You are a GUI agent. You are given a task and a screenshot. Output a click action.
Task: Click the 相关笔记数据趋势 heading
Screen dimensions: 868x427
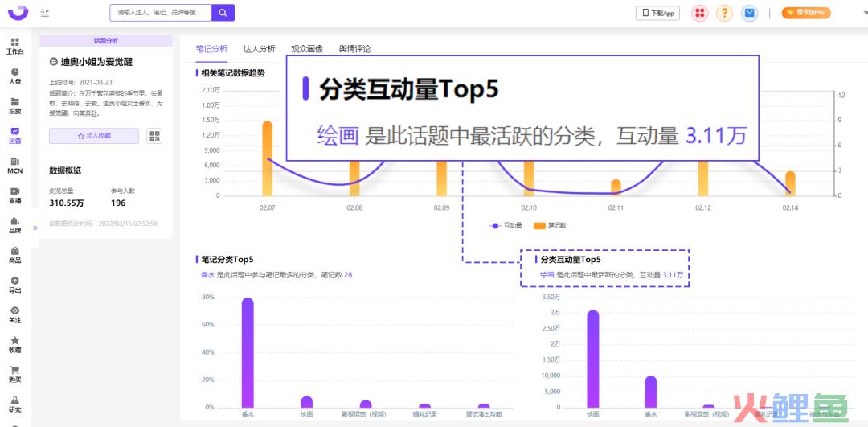(x=233, y=72)
